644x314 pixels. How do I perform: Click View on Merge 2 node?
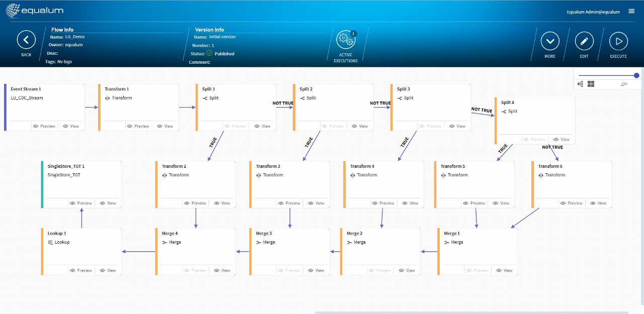(x=407, y=270)
